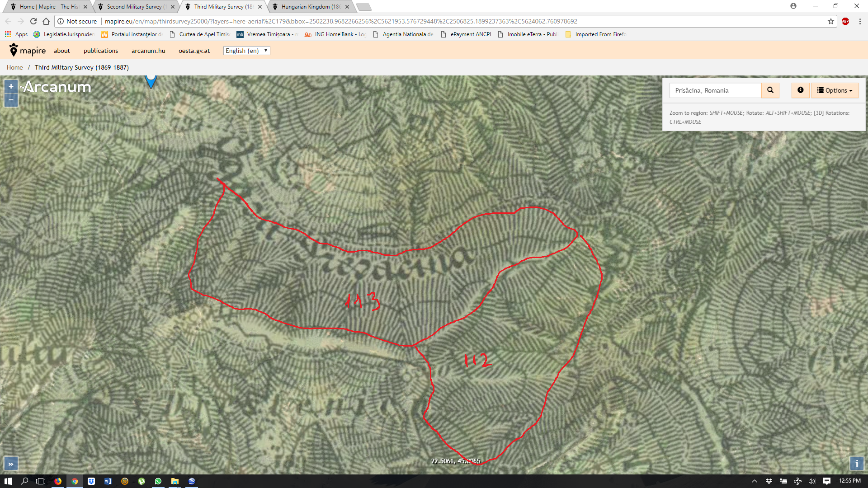
Task: Open the Imported From Firefox bookmarks folder
Action: click(596, 34)
